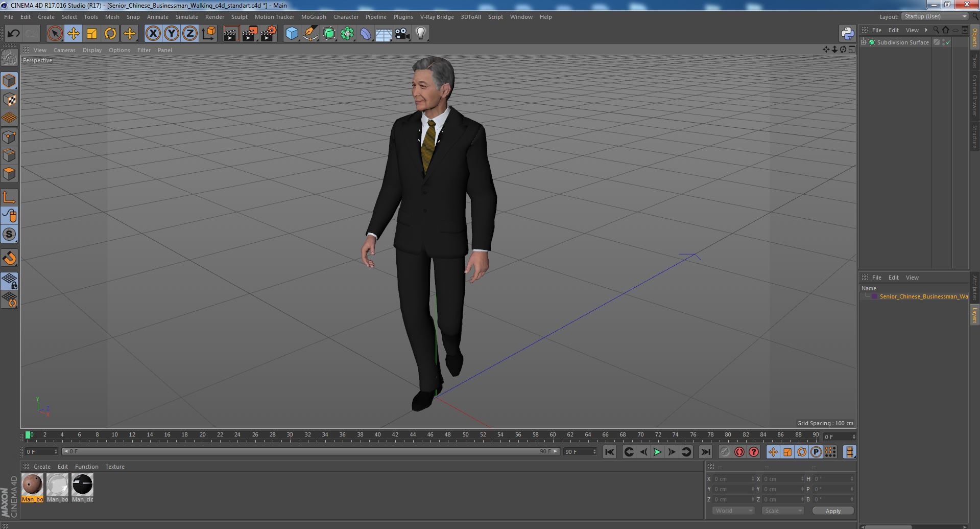Open Edit Render Settings icon
Screen dimensions: 980x529
[x=268, y=34]
